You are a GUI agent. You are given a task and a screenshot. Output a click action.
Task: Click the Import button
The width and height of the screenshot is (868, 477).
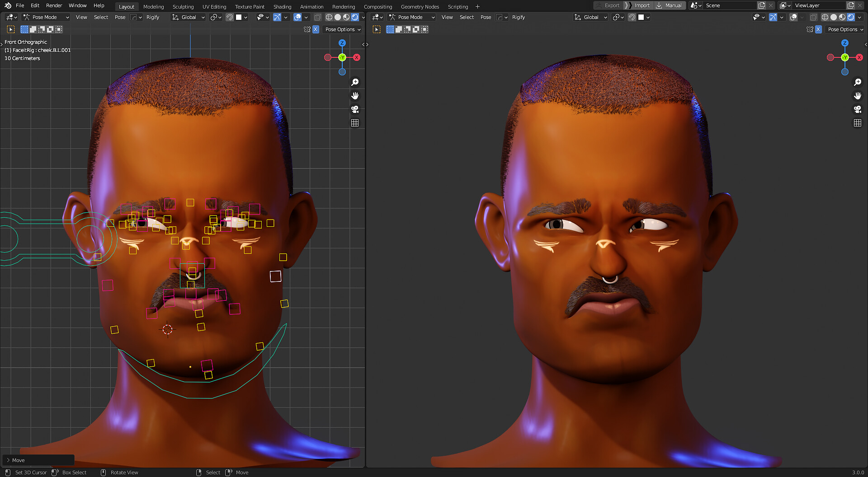pyautogui.click(x=642, y=5)
